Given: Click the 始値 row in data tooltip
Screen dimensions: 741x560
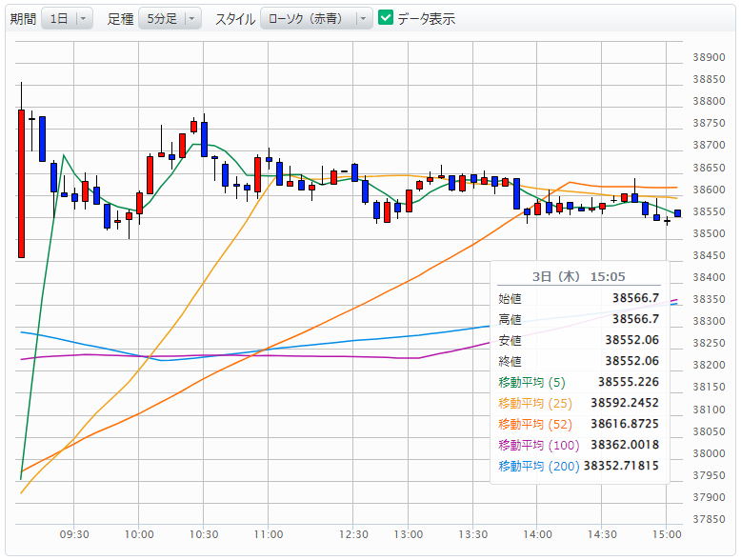Looking at the screenshot, I should (578, 298).
